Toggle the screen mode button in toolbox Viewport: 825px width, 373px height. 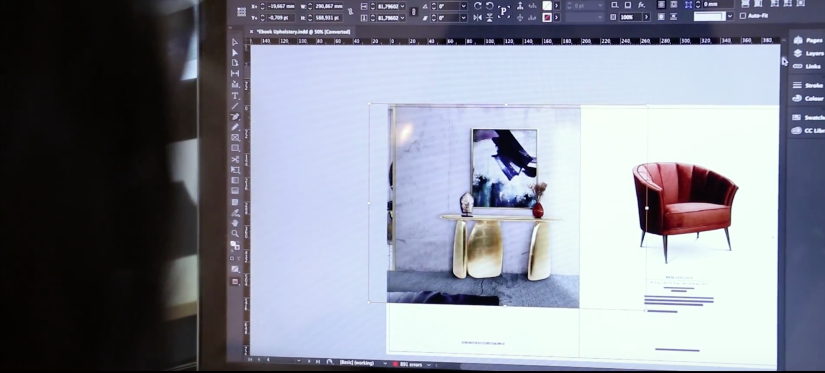tap(235, 281)
